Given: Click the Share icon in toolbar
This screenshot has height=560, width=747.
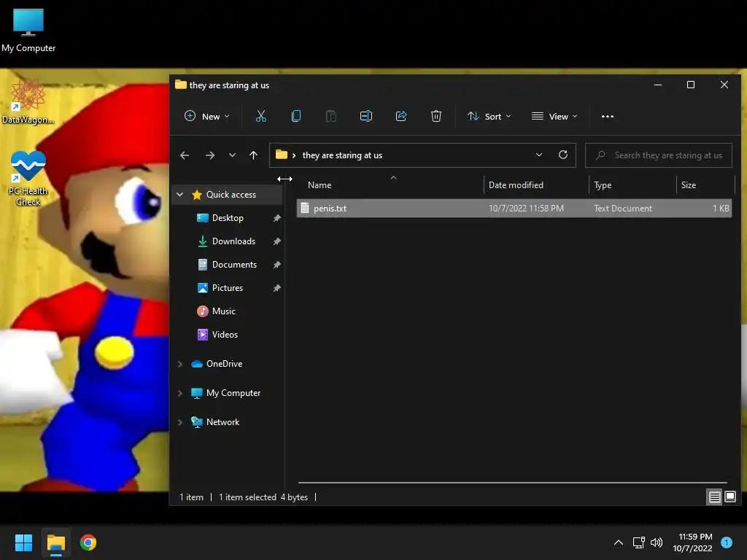Looking at the screenshot, I should (x=401, y=116).
